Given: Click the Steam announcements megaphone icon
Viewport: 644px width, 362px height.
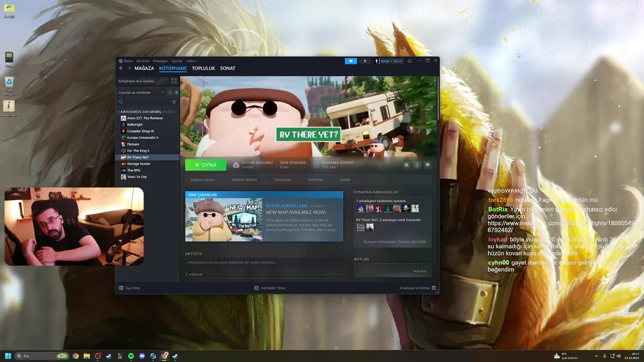Looking at the screenshot, I should tap(351, 61).
